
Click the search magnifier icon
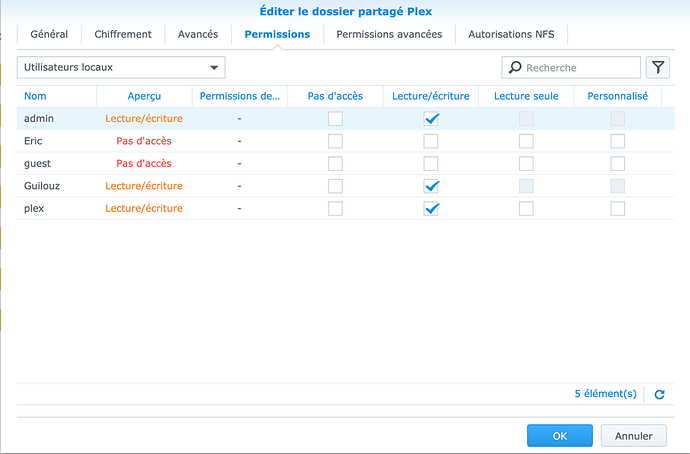click(x=516, y=68)
